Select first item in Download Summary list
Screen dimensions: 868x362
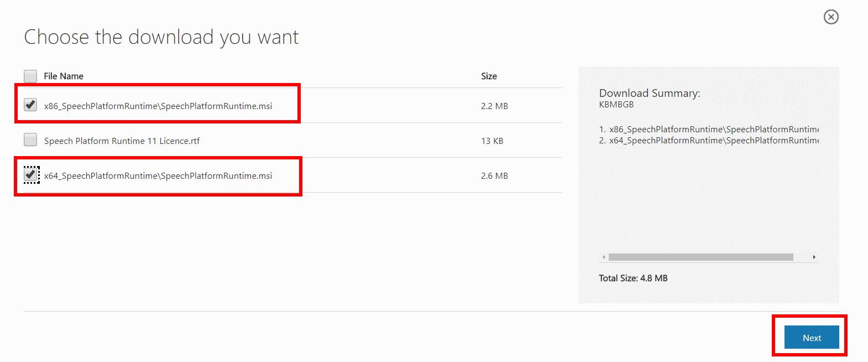[x=709, y=129]
